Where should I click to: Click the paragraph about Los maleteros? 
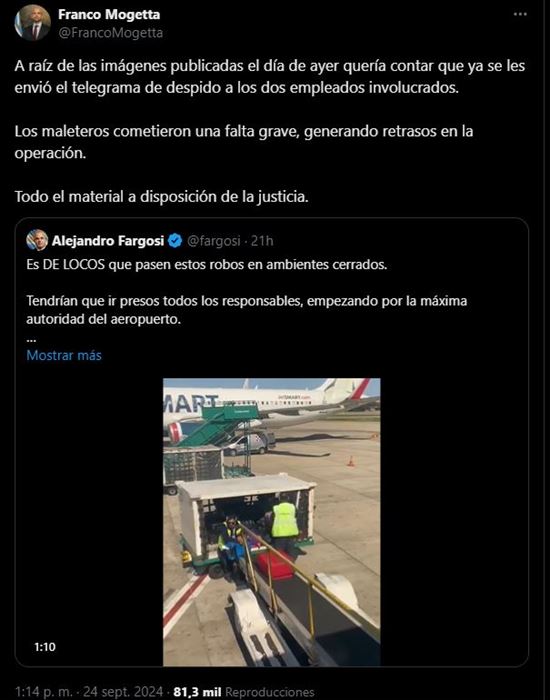pos(244,142)
